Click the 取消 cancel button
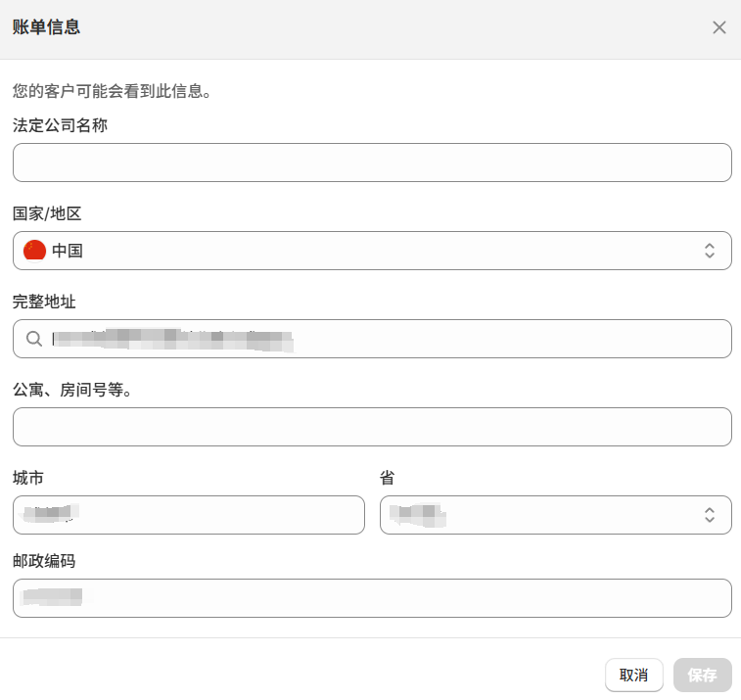Screen dimensions: 741x700 click(x=633, y=675)
